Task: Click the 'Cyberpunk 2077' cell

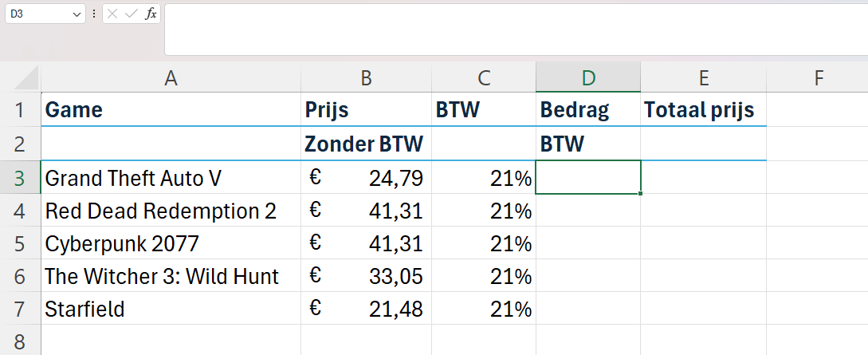Action: [x=171, y=243]
